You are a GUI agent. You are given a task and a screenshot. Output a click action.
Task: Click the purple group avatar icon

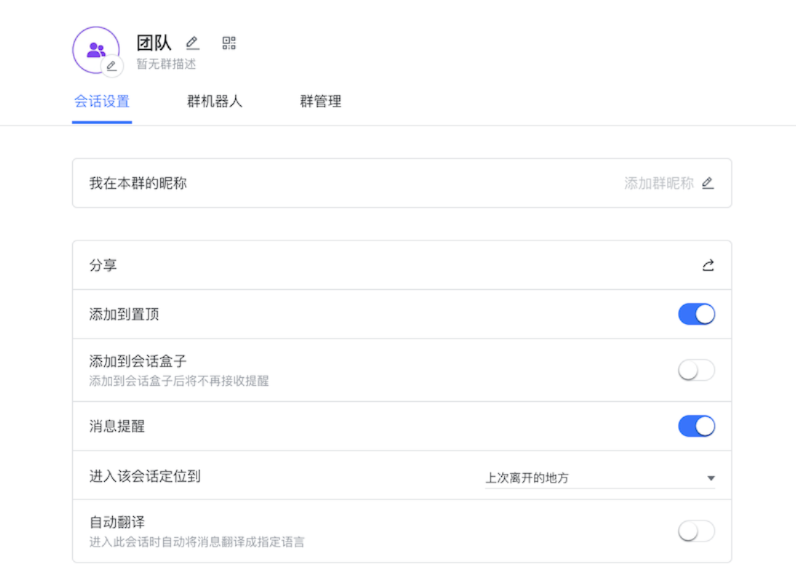pos(95,49)
